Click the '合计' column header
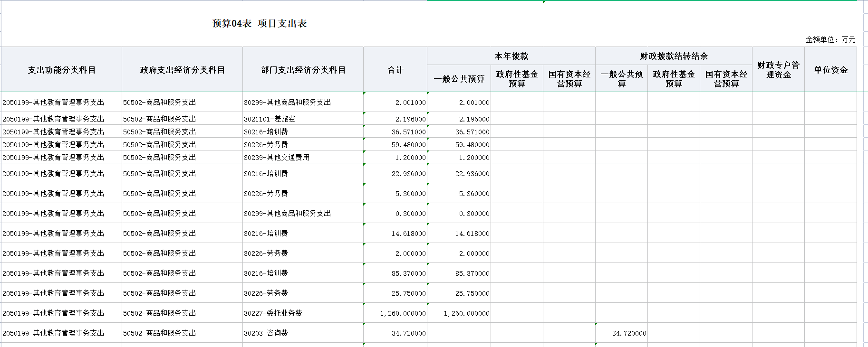Image resolution: width=868 pixels, height=347 pixels. coord(395,70)
